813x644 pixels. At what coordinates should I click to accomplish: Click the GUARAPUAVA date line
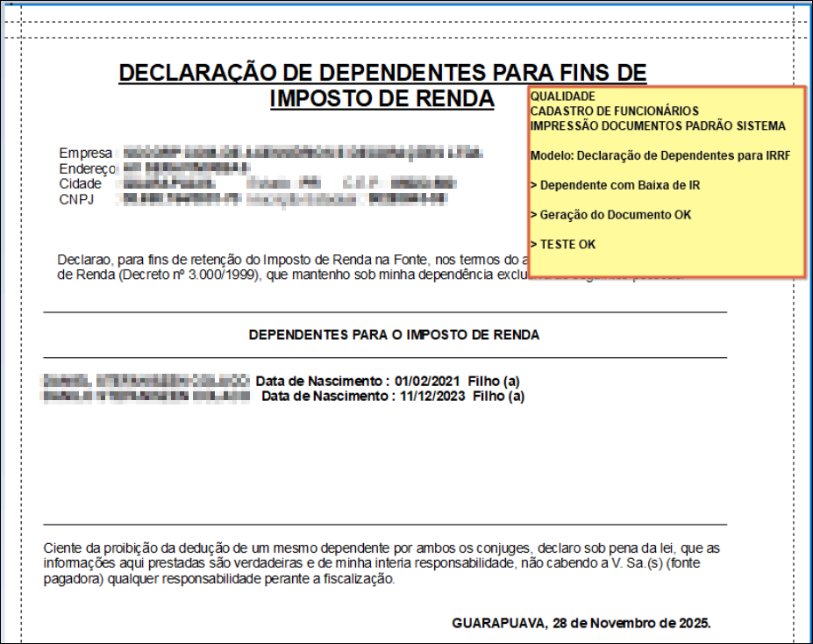tap(581, 623)
